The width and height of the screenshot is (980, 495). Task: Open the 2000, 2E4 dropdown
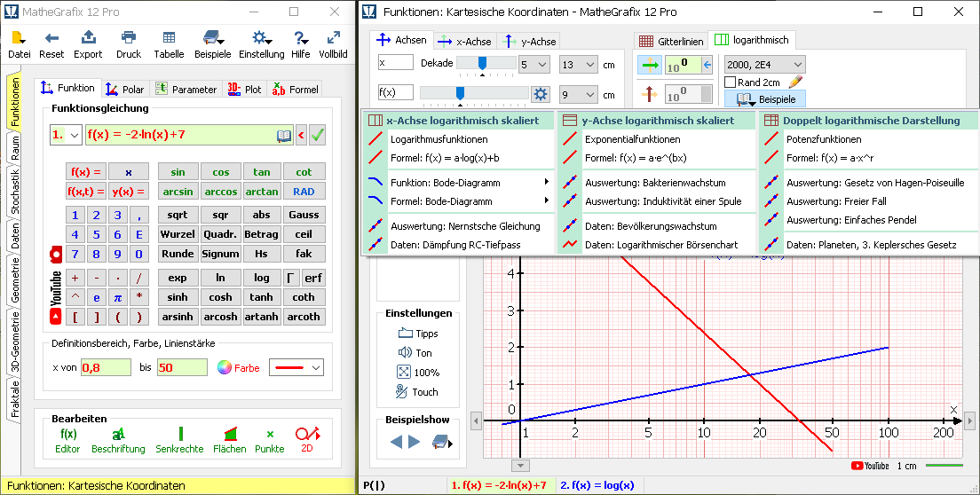coord(765,64)
